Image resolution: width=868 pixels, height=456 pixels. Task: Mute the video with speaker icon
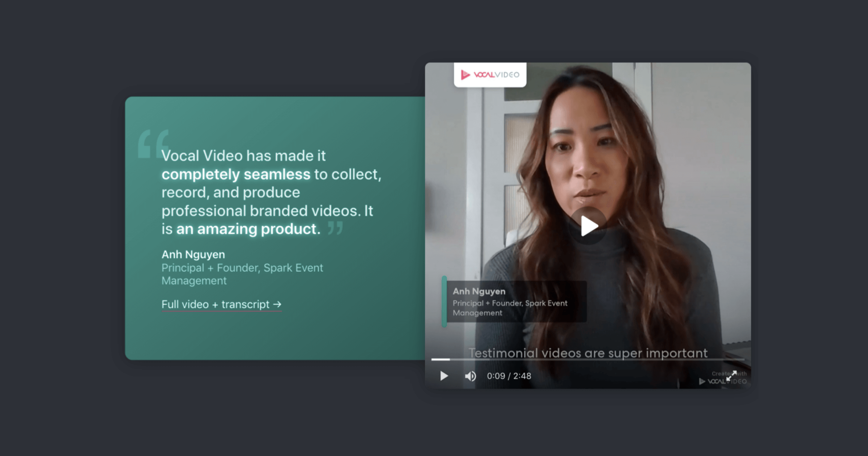(x=470, y=376)
